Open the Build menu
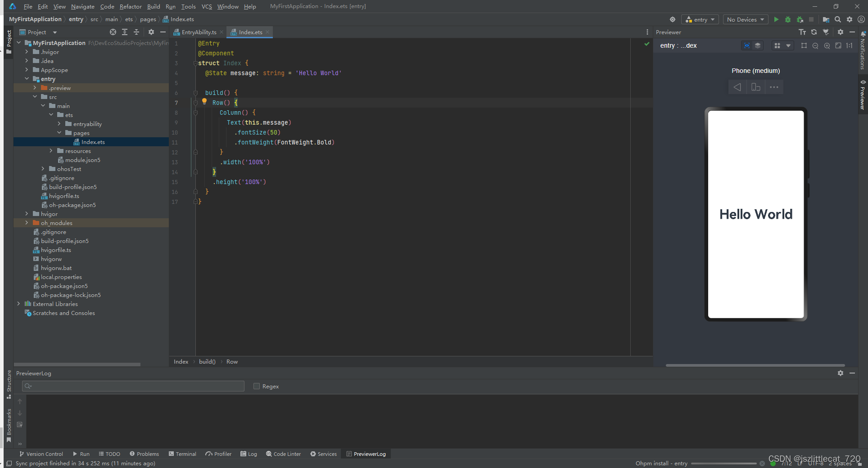The image size is (868, 468). point(154,6)
